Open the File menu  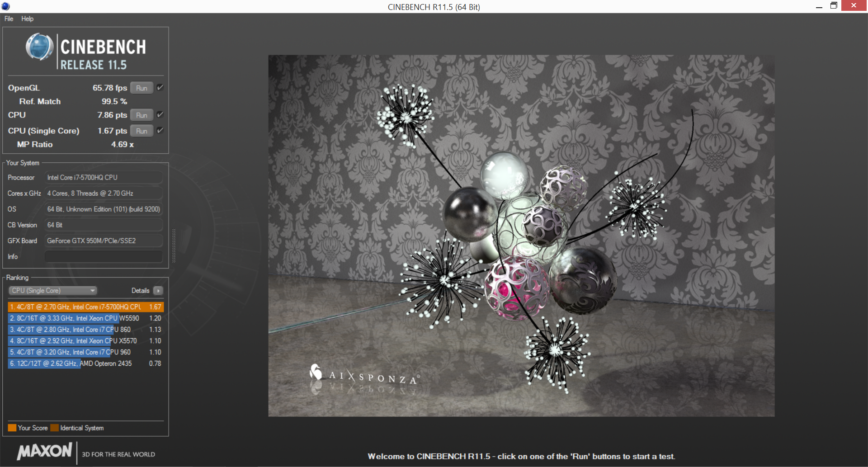(9, 19)
